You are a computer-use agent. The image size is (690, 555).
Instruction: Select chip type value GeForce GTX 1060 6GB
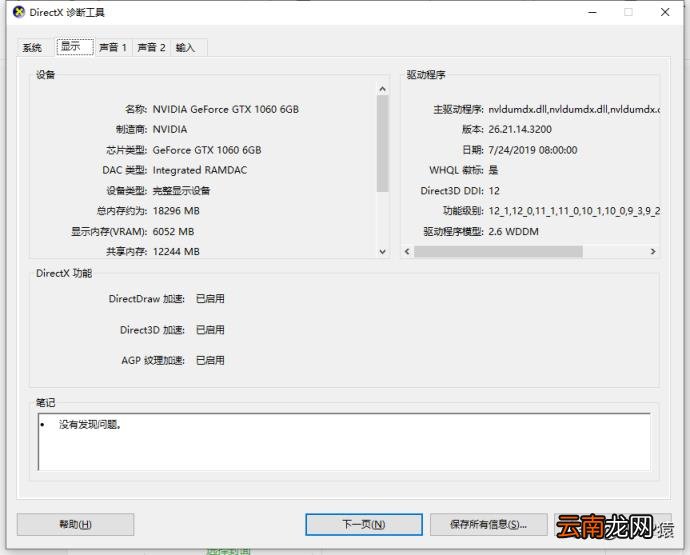(207, 150)
